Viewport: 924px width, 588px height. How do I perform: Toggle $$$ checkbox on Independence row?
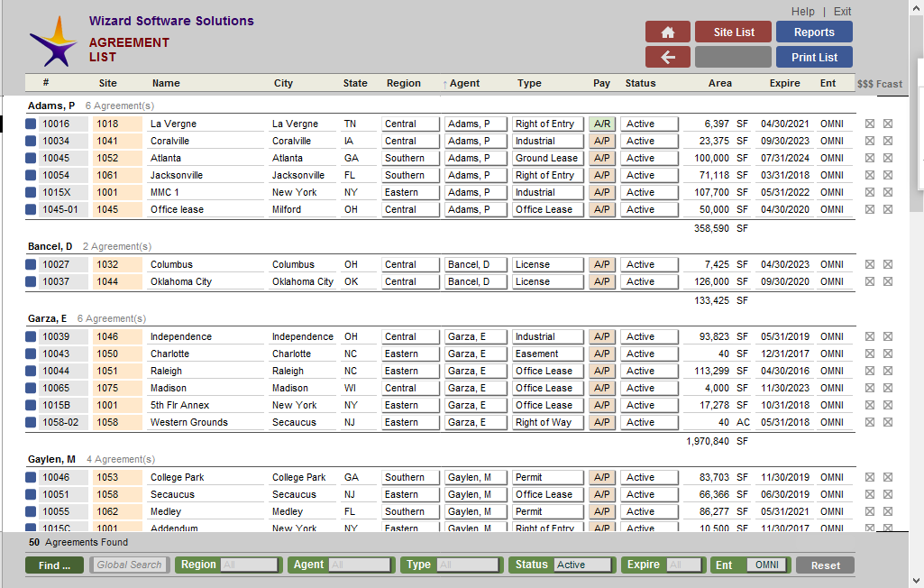tap(870, 336)
